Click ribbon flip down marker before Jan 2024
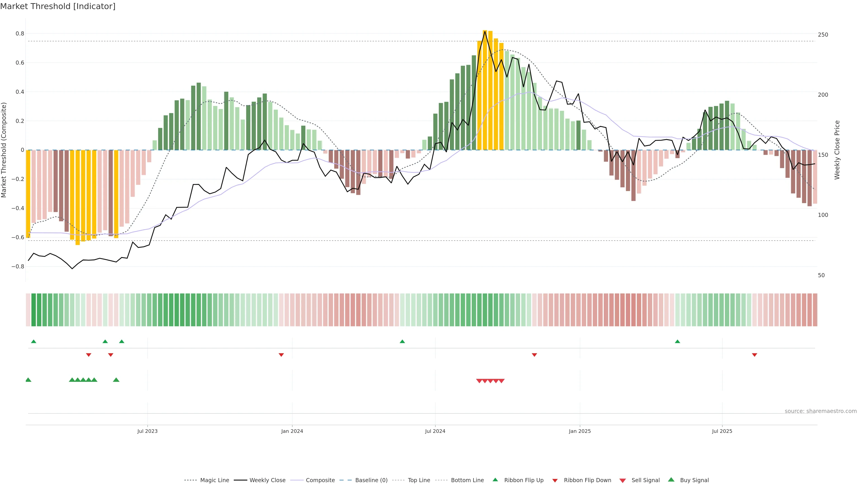This screenshot has width=868, height=488. click(x=281, y=355)
